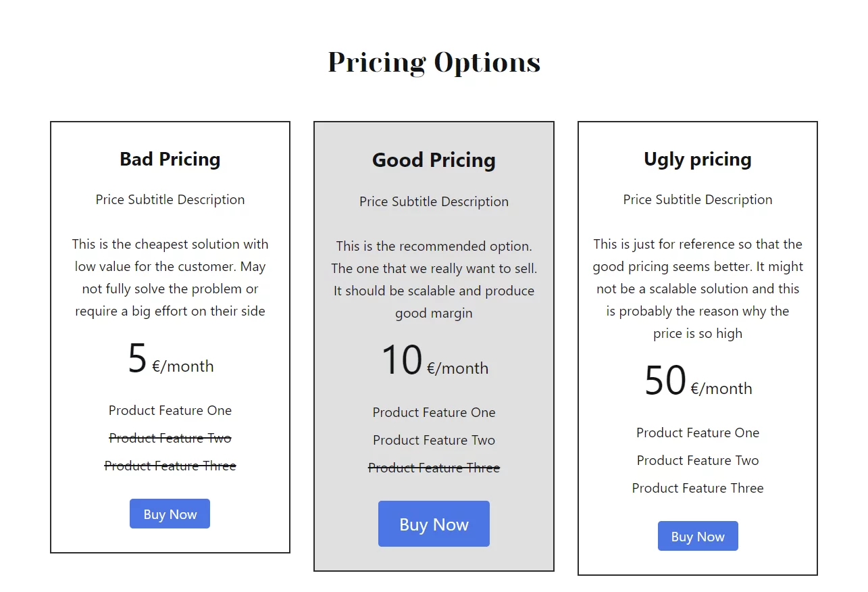The width and height of the screenshot is (868, 592).
Task: Click Buy Now in Ugly pricing card
Action: (697, 537)
